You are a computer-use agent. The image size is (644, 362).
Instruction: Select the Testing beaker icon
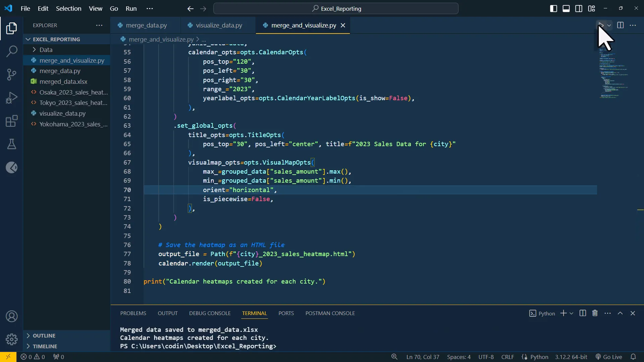coord(12,144)
